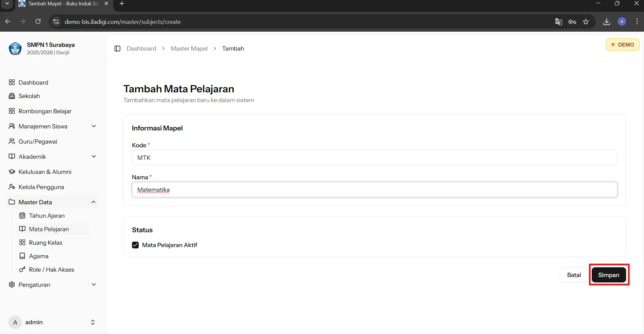Click the Rombongan Belajar grid icon
This screenshot has height=334, width=644.
click(12, 111)
